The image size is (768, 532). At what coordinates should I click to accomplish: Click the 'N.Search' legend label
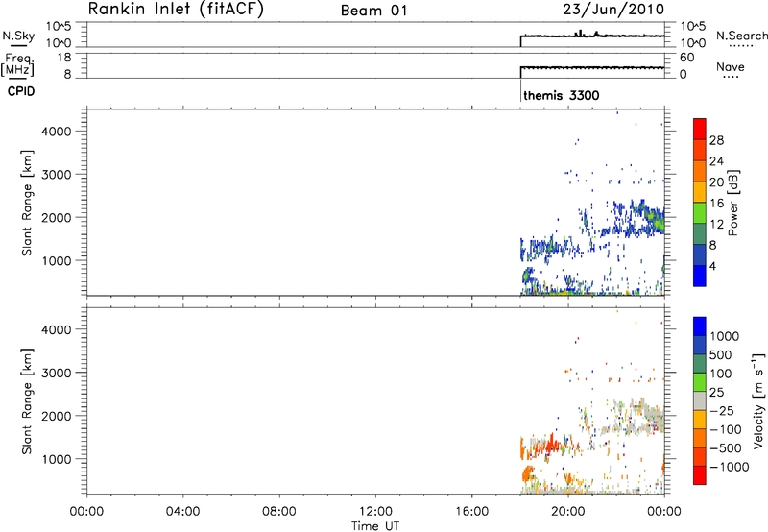(x=741, y=36)
